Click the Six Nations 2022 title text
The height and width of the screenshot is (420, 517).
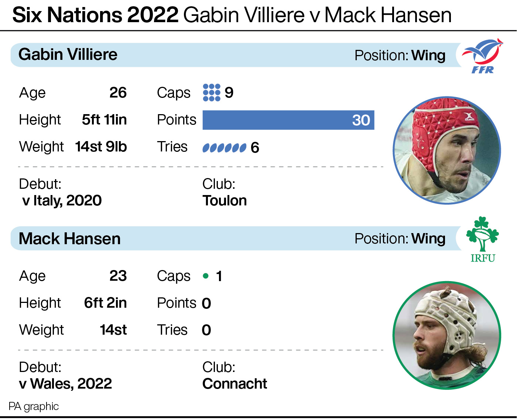tap(95, 15)
